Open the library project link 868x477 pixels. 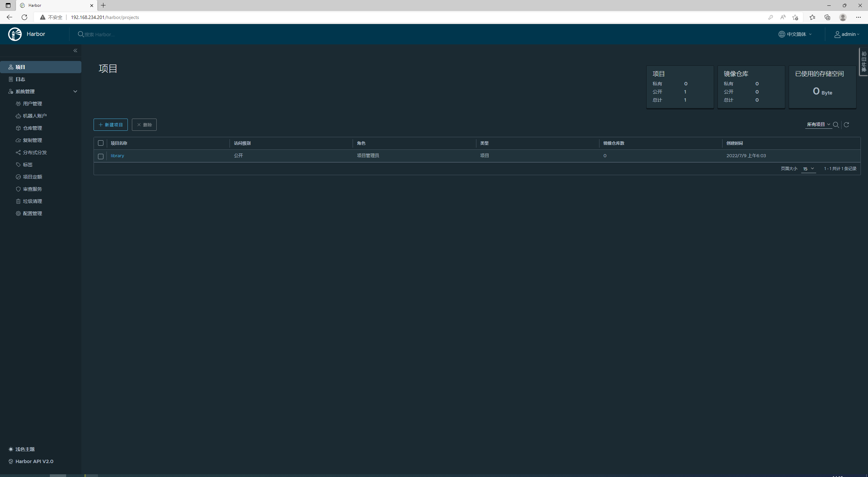[x=117, y=156]
